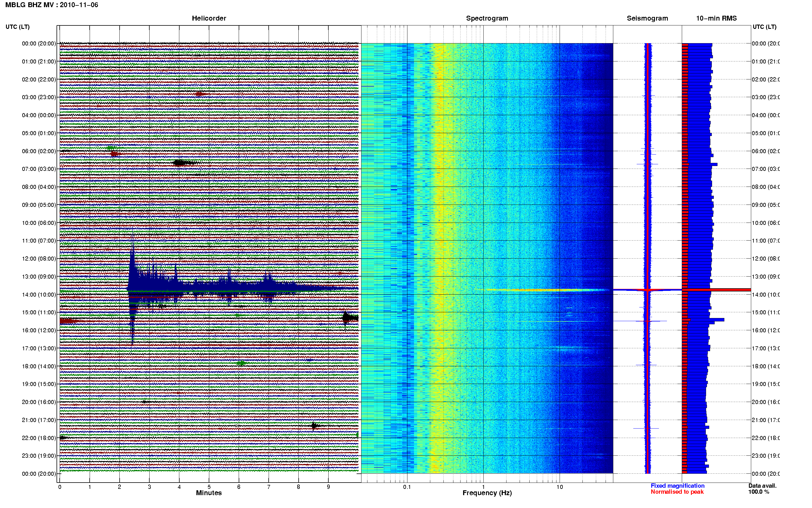Click the plot title MBLG BHZ MV : 2010-11-06
812x508 pixels.
(52, 5)
